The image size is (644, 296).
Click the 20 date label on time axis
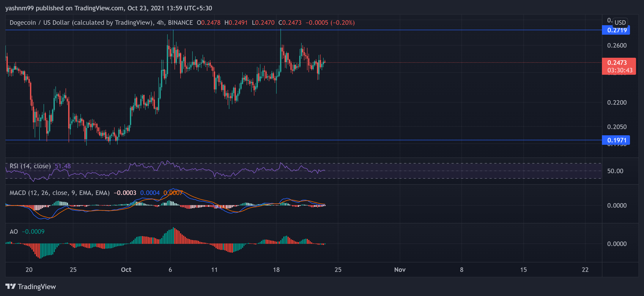(x=29, y=270)
